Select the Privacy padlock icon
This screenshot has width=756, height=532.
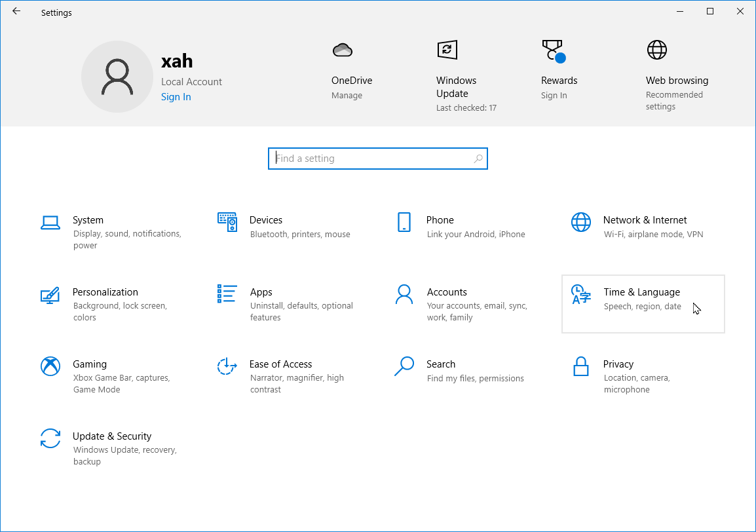[581, 366]
